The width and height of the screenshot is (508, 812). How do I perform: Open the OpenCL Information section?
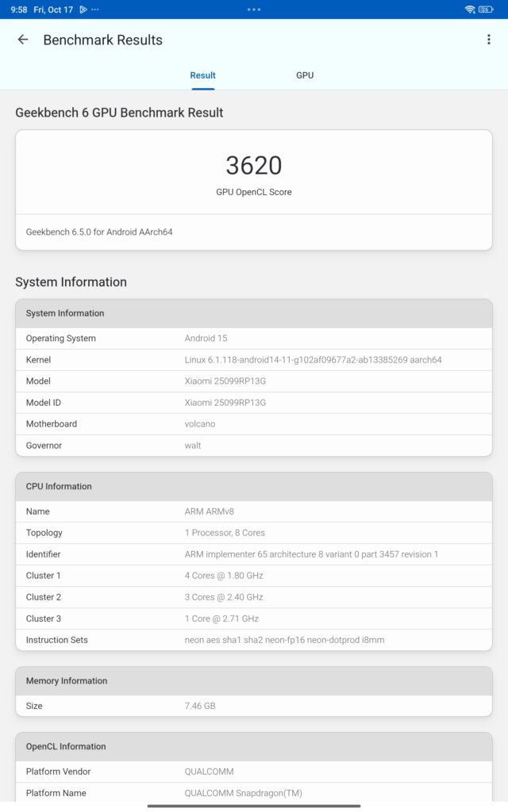(x=254, y=746)
